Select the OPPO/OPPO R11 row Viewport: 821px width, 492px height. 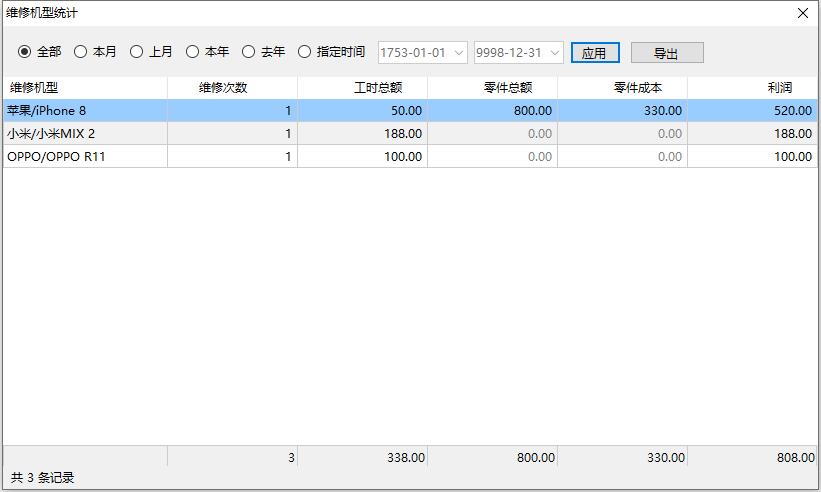pyautogui.click(x=410, y=156)
